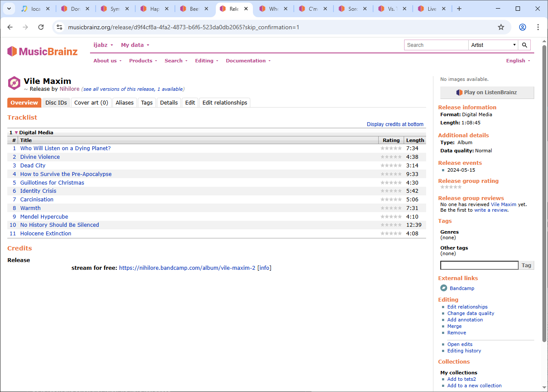Close the 'Live' tab
Screen dimensions: 548x392
pyautogui.click(x=443, y=9)
